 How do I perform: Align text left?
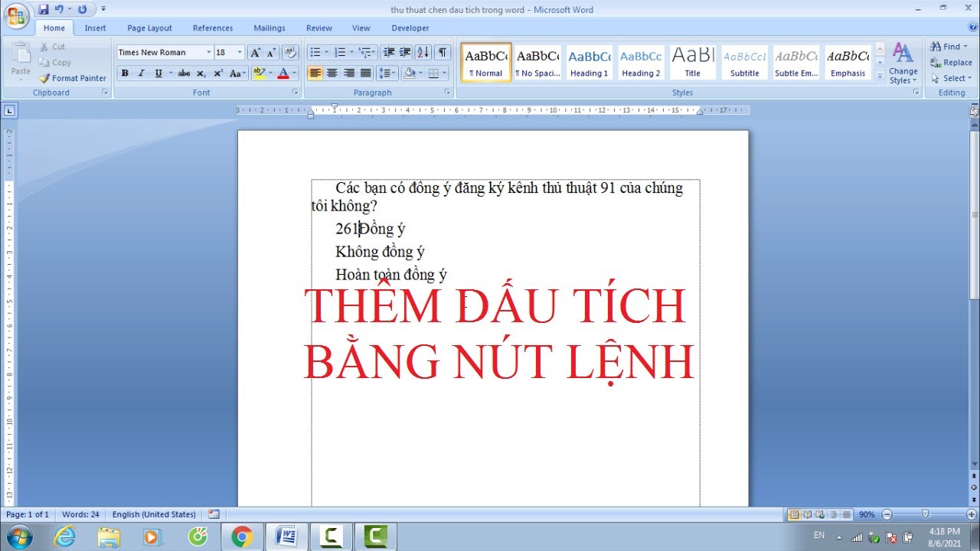pos(315,73)
